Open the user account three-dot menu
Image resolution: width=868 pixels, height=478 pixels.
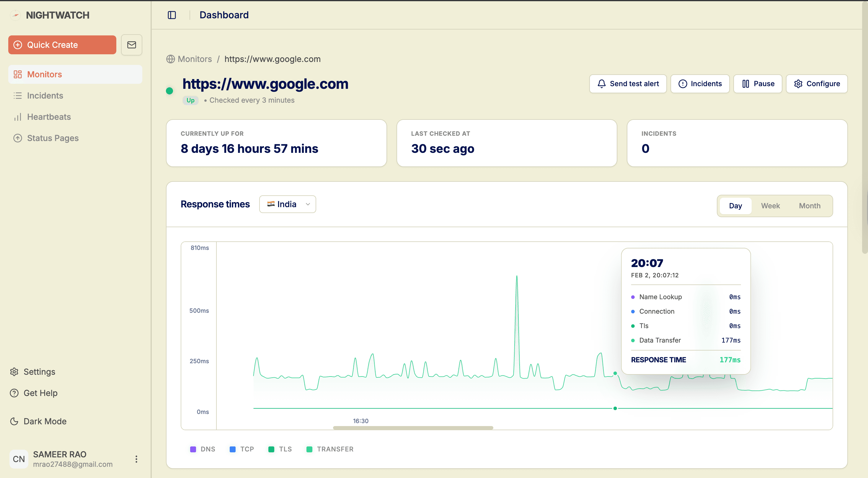point(136,459)
